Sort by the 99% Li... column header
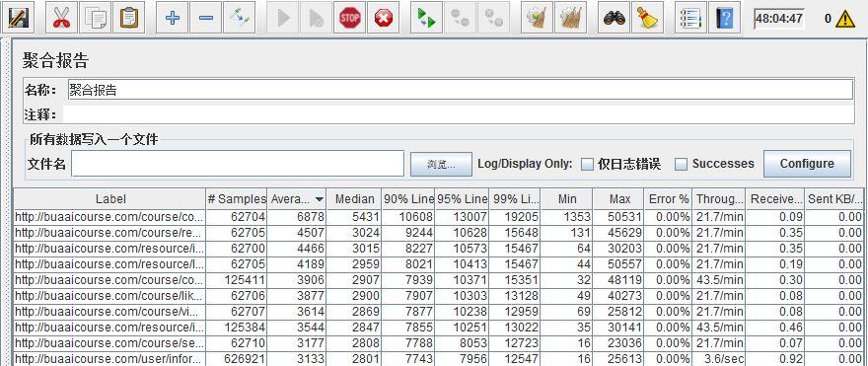868x366 pixels. coord(515,198)
